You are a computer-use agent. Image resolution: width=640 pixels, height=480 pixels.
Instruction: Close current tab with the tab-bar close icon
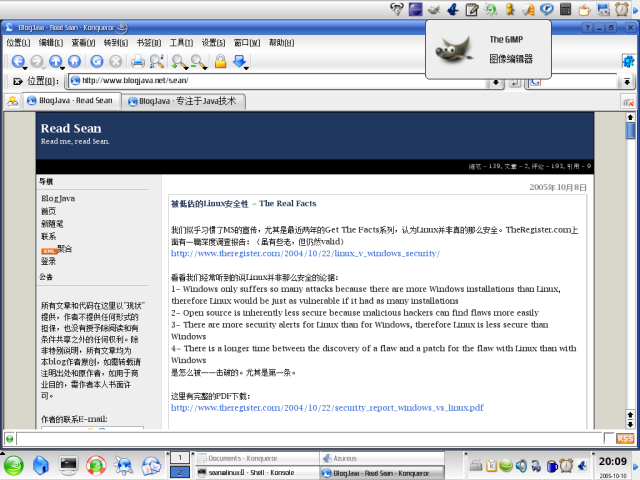[628, 102]
